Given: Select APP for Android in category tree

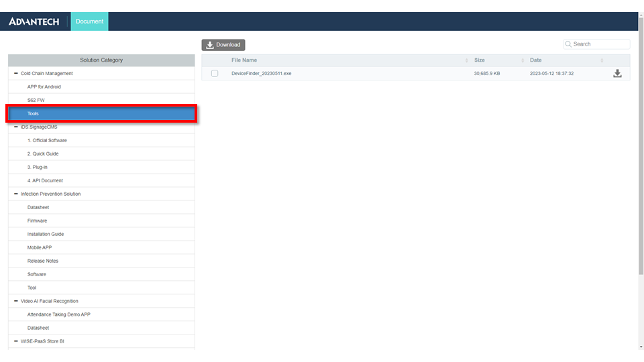Looking at the screenshot, I should point(44,87).
